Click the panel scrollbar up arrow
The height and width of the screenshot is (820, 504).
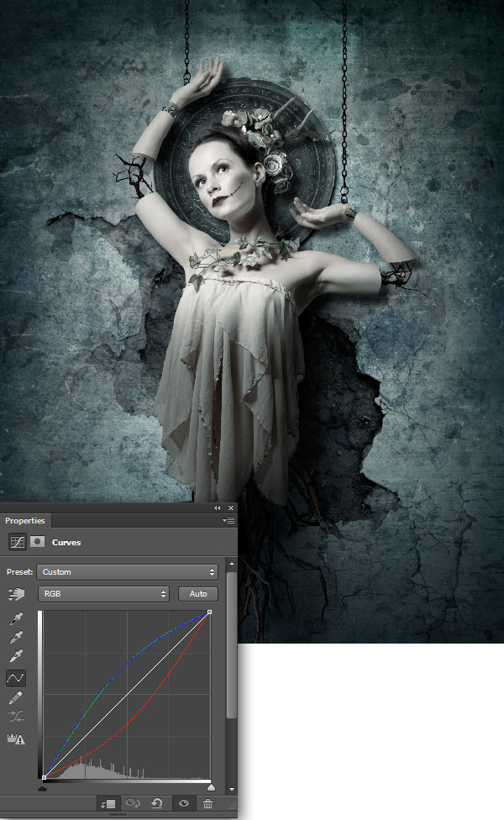[232, 565]
